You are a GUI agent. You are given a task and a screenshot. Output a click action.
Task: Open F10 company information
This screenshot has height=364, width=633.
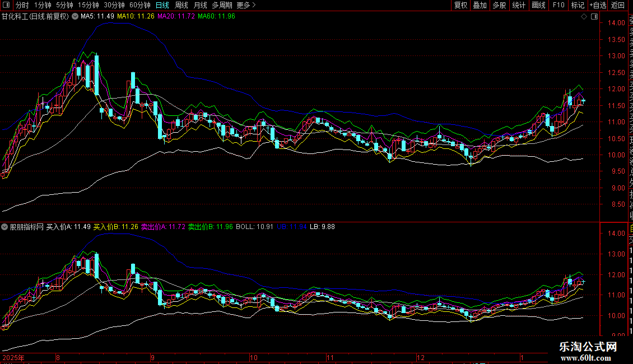coord(558,5)
